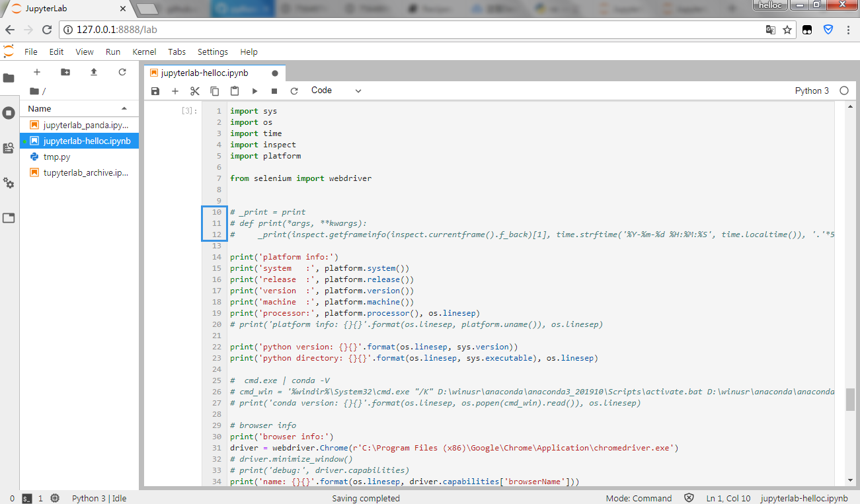Open the Kernel menu
Image resolution: width=860 pixels, height=504 pixels.
[144, 52]
